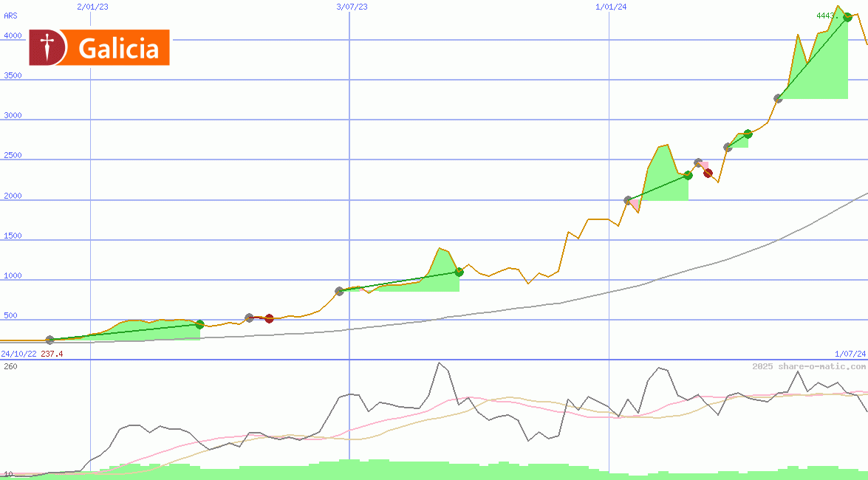Click the gray marker at the 2000 line
The width and height of the screenshot is (868, 480).
click(x=628, y=200)
